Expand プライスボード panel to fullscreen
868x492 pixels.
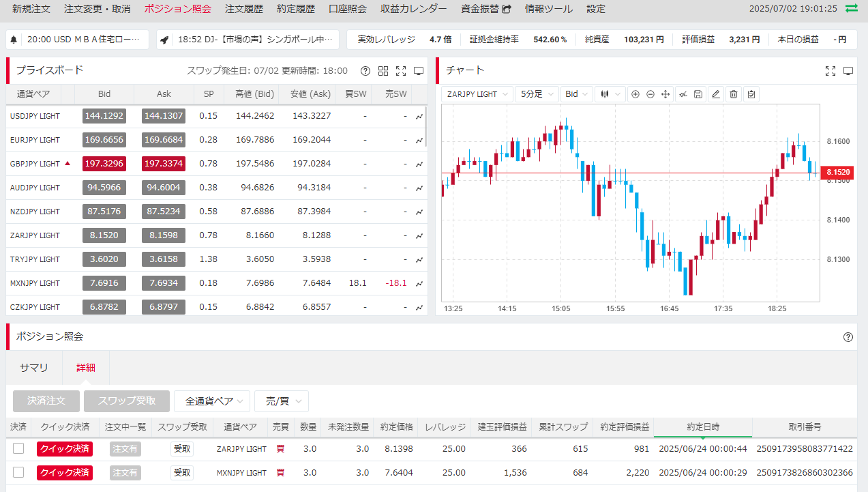(401, 71)
